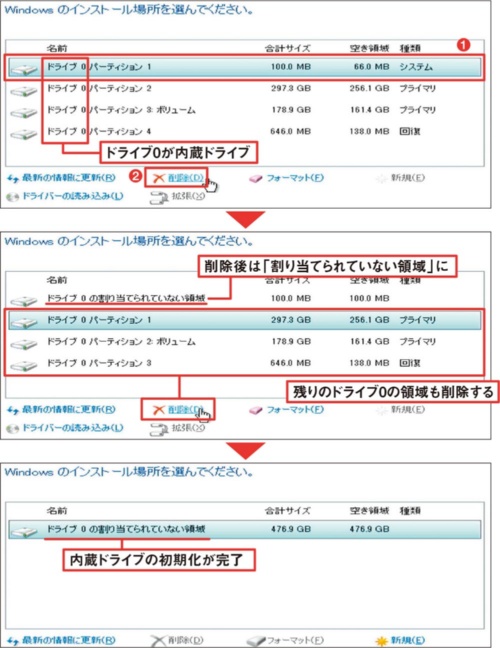Click drive icon of パーティション 2 (297.3 GB), top screenshot
The image size is (500, 648).
click(x=24, y=90)
